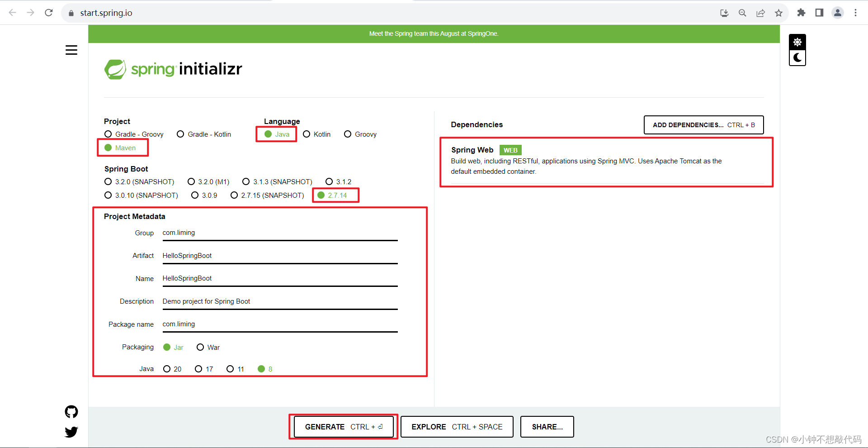Edit the Artifact field
The image size is (868, 448).
pyautogui.click(x=280, y=256)
